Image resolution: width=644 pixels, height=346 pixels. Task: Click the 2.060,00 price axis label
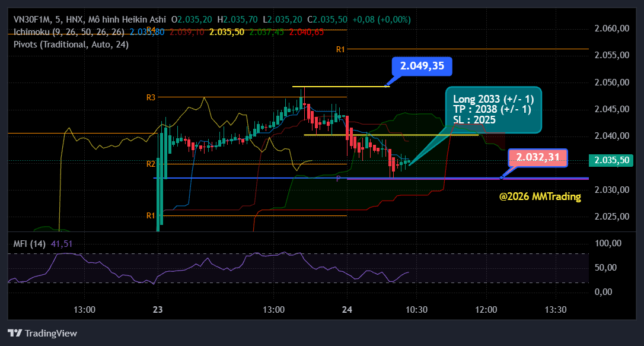[611, 28]
